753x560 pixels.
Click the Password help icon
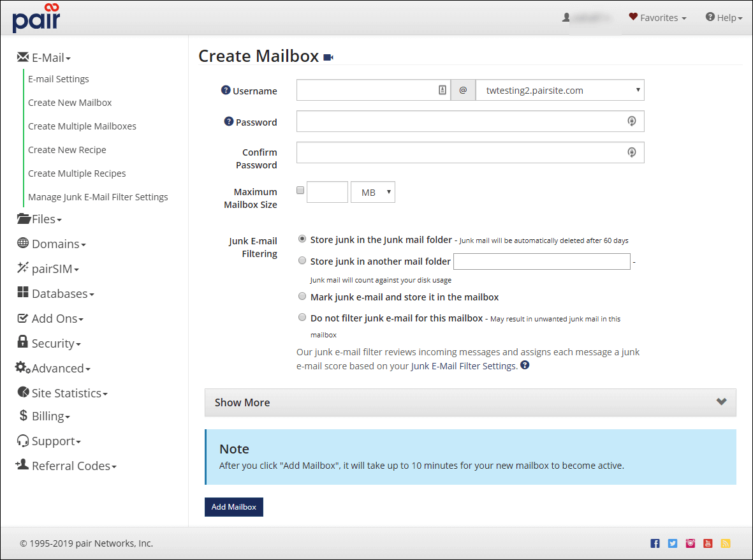pyautogui.click(x=229, y=121)
